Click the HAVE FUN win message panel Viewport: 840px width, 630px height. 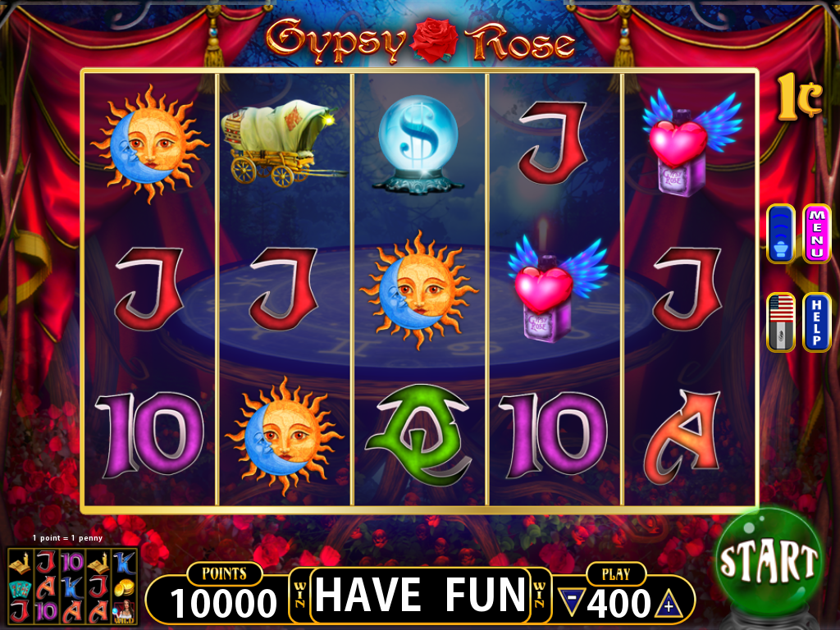coord(420,595)
